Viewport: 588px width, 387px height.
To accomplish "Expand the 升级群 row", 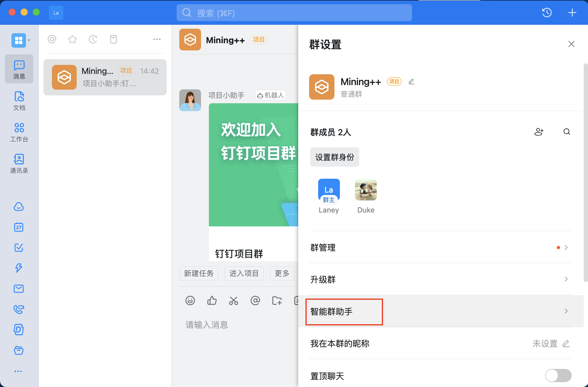I will coord(441,279).
